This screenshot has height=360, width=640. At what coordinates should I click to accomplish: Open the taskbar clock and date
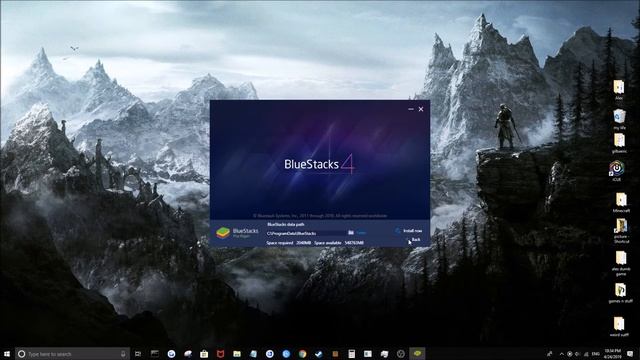pyautogui.click(x=613, y=353)
